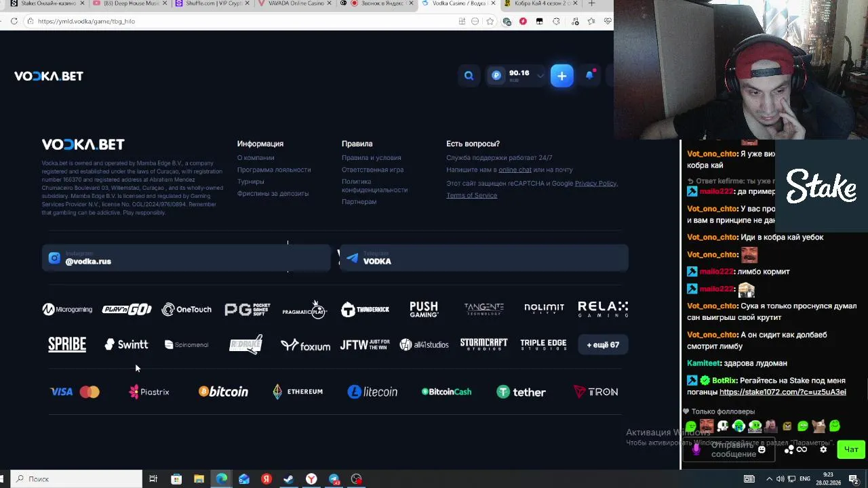Open a new browser tab
Viewport: 868px width, 488px height.
click(591, 3)
